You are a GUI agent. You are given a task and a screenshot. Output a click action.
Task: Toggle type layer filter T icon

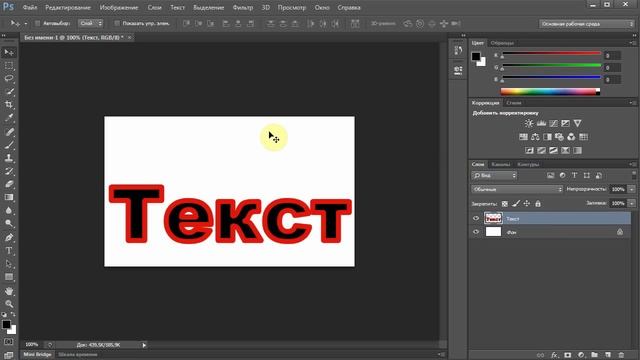(x=575, y=176)
